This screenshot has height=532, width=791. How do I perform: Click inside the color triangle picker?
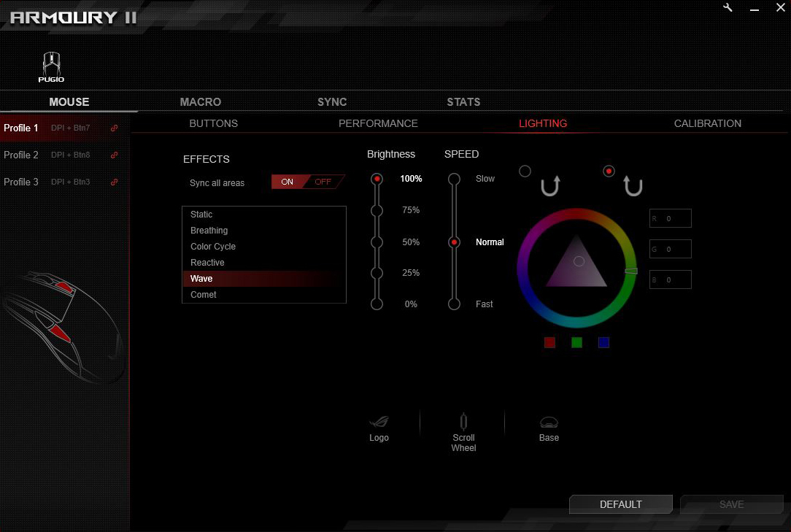tap(576, 268)
